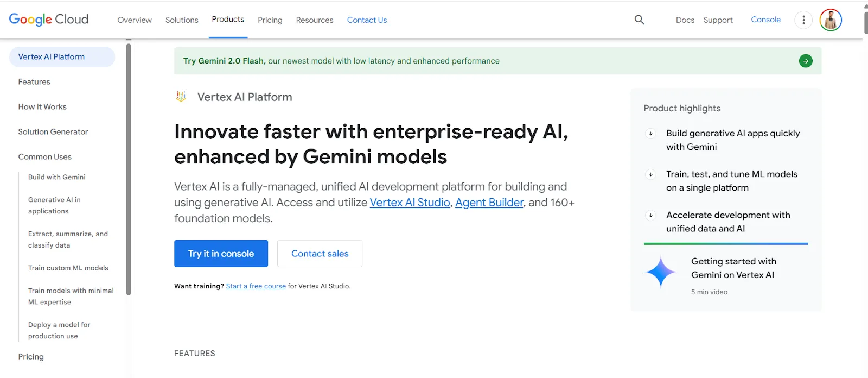Open Train custom ML models
Viewport: 868px width, 378px height.
tap(68, 268)
